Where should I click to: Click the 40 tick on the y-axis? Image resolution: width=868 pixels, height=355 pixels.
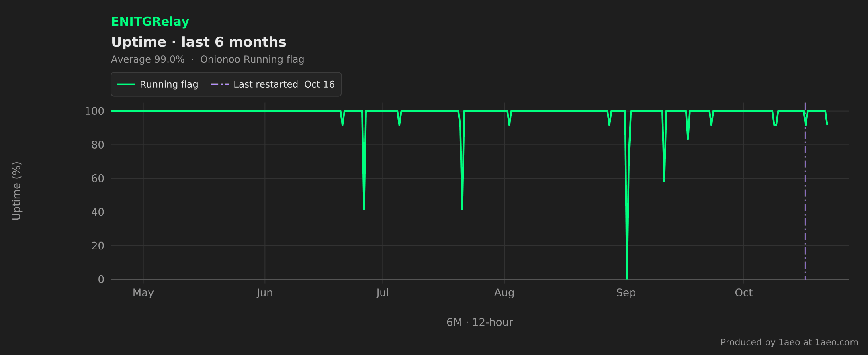[x=98, y=212]
